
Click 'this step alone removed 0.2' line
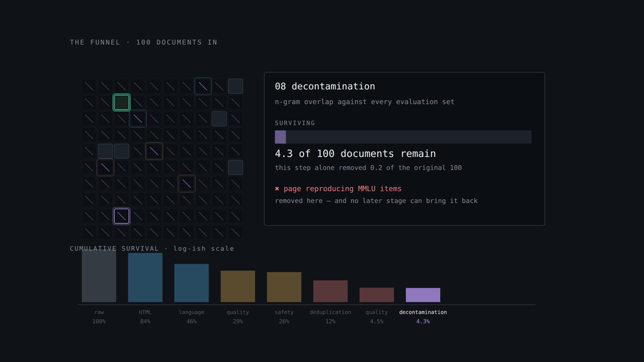pyautogui.click(x=368, y=168)
